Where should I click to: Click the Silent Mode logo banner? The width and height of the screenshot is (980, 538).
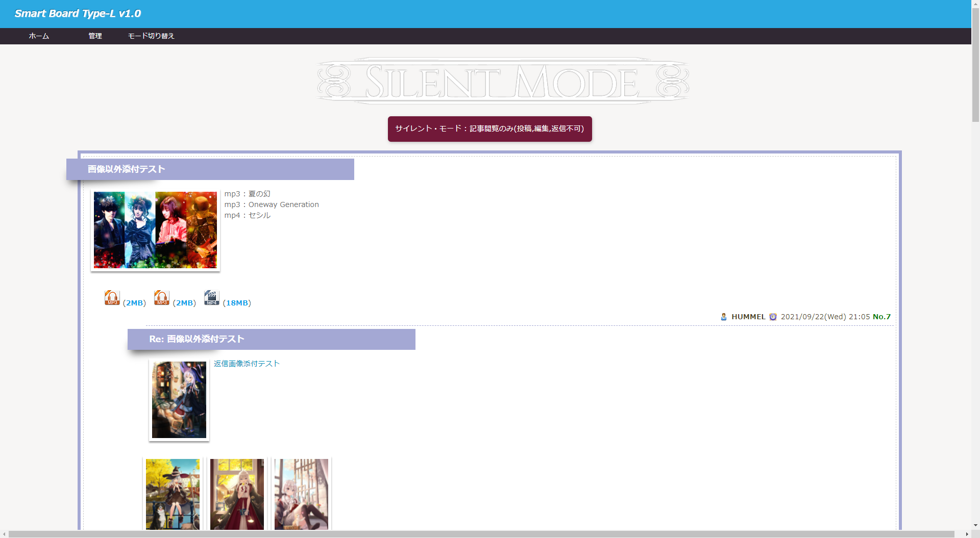(503, 81)
